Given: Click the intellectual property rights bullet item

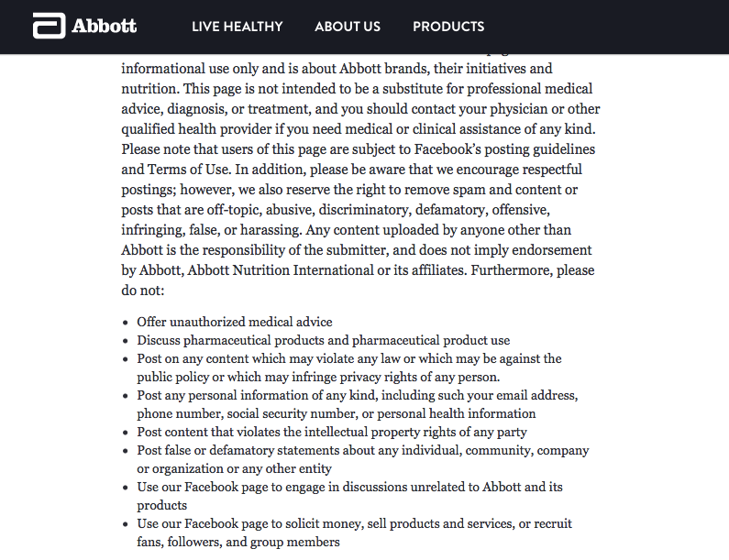Looking at the screenshot, I should pyautogui.click(x=332, y=432).
